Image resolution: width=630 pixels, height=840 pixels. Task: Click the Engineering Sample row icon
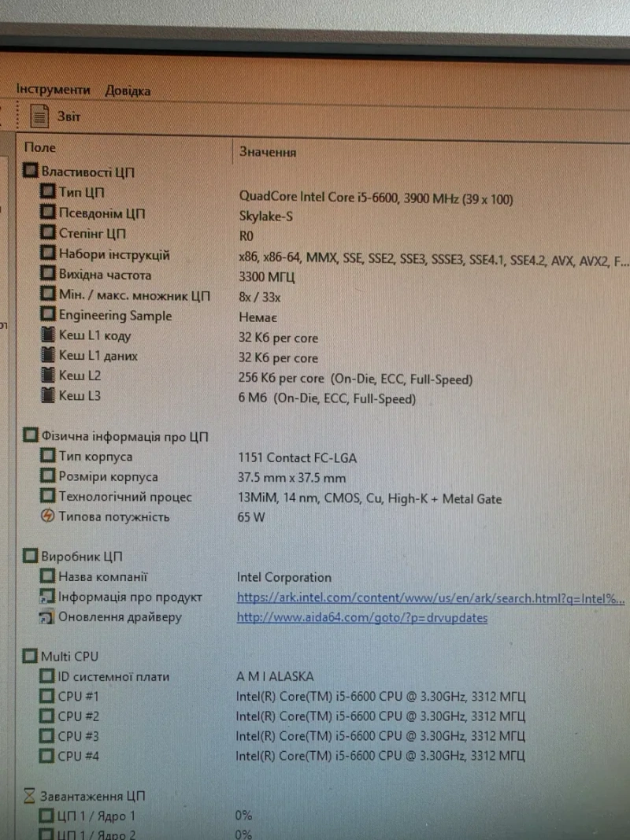click(48, 314)
